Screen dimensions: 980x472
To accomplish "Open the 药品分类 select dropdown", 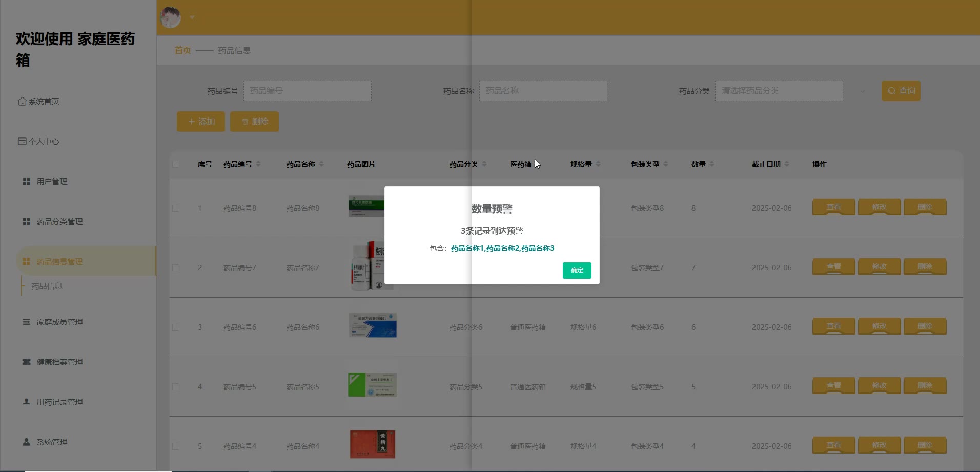I will click(x=779, y=91).
